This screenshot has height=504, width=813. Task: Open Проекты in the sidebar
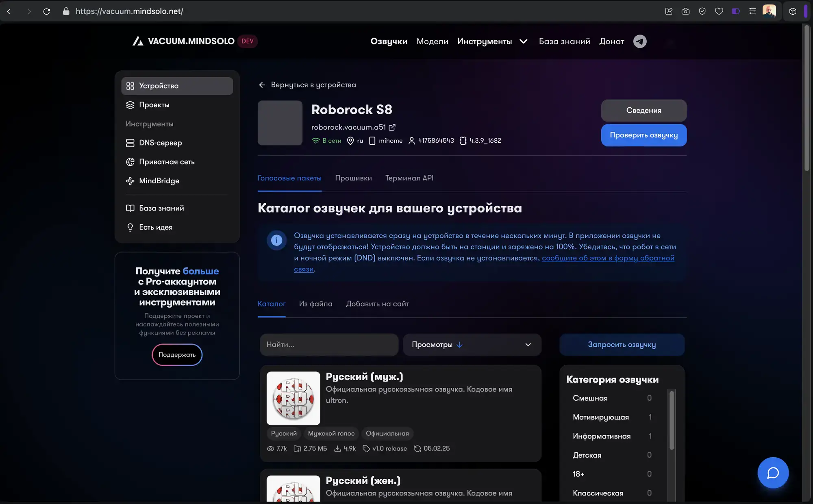[177, 105]
